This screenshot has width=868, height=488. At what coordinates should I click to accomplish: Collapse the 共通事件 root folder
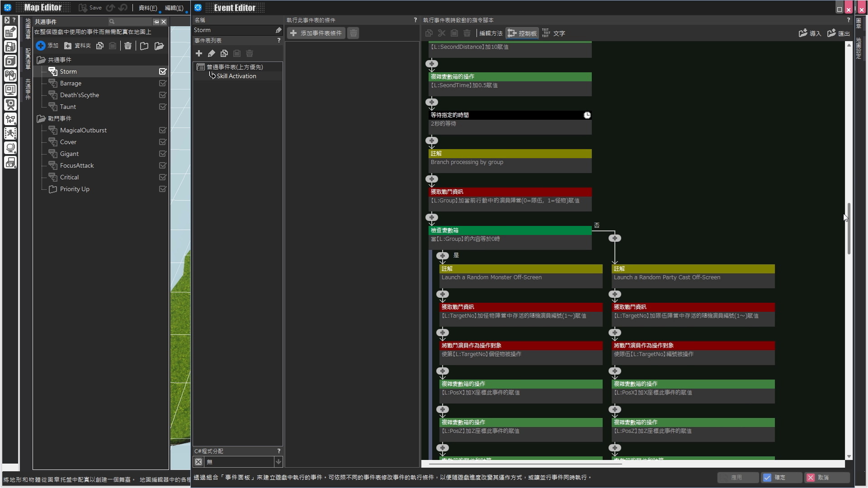41,60
